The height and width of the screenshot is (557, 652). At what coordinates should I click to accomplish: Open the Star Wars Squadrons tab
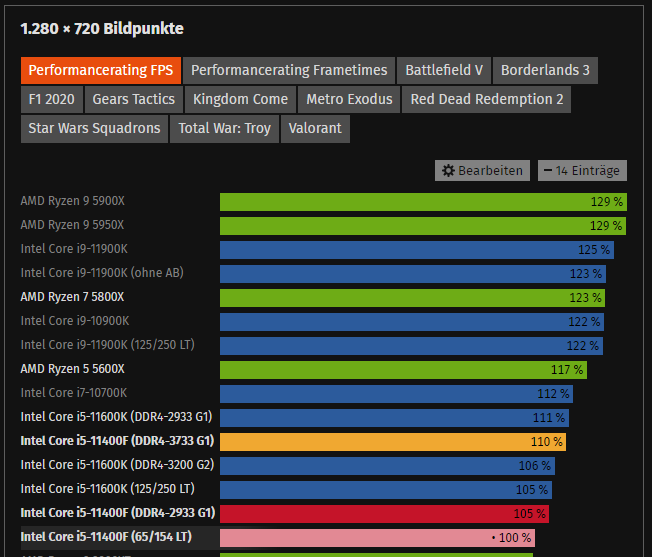94,128
